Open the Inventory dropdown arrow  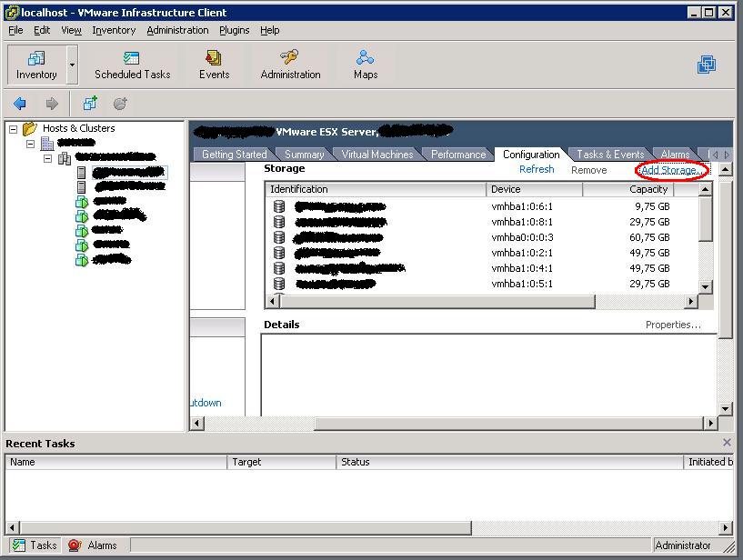72,65
